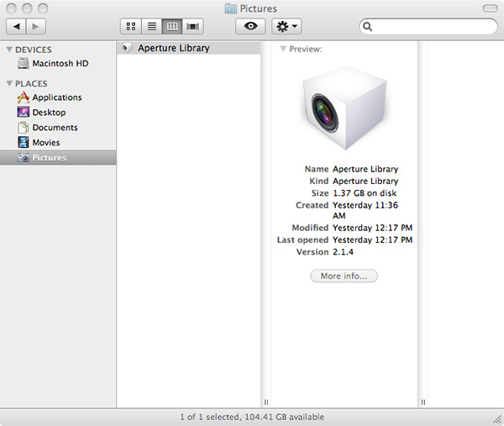The height and width of the screenshot is (426, 504).
Task: Open the Action gear dropdown menu
Action: 286,26
